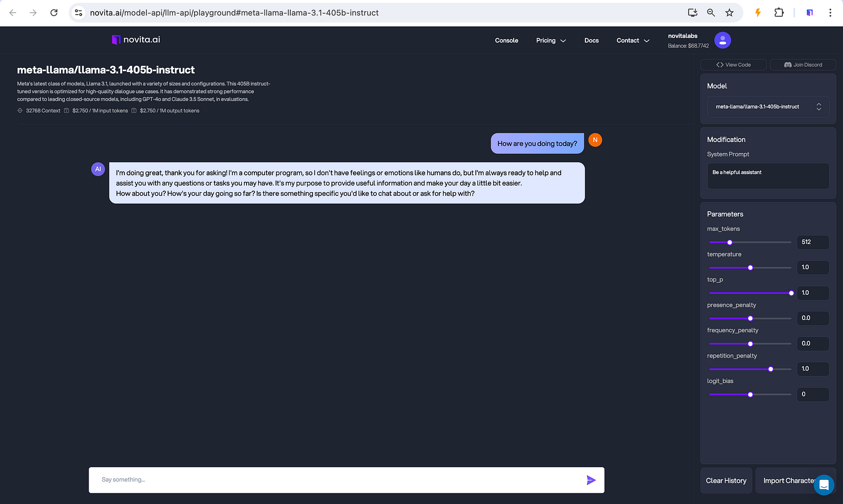Click the repetition_penalty slider
Image resolution: width=843 pixels, height=504 pixels.
pyautogui.click(x=750, y=369)
